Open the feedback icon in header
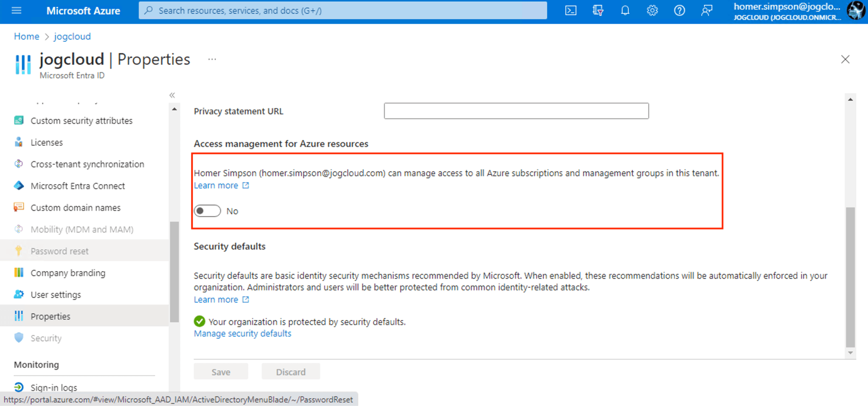This screenshot has height=406, width=868. click(706, 11)
